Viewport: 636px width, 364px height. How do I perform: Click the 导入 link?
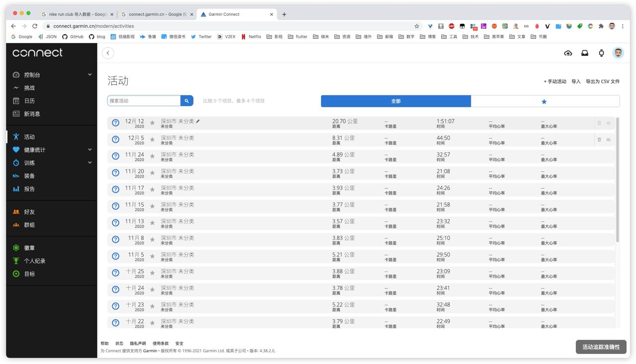(576, 81)
